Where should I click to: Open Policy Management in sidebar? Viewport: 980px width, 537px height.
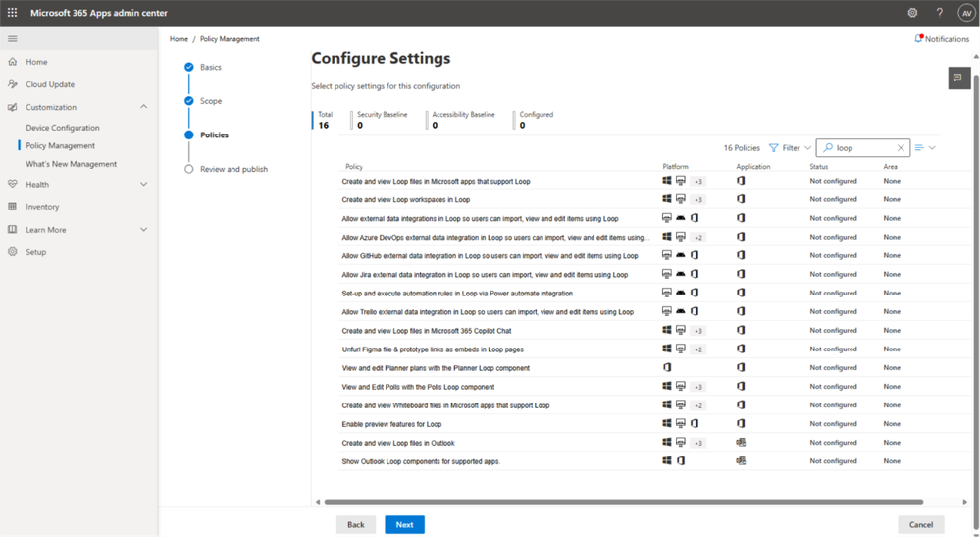61,145
